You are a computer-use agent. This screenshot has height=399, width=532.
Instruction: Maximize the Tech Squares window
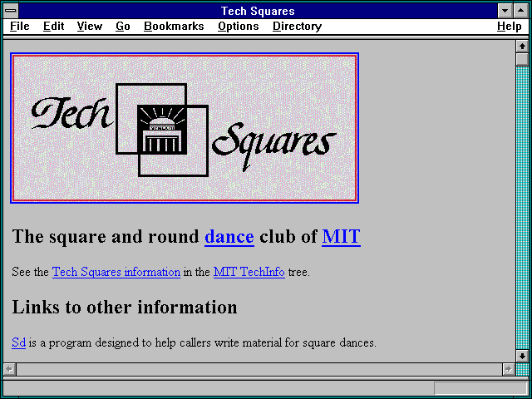click(x=521, y=11)
